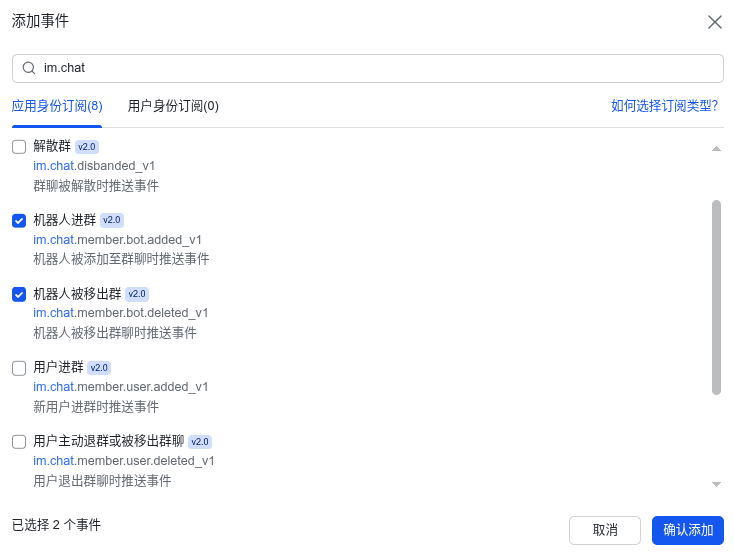Enable the 用户进群 event checkbox
The height and width of the screenshot is (553, 734).
click(19, 368)
